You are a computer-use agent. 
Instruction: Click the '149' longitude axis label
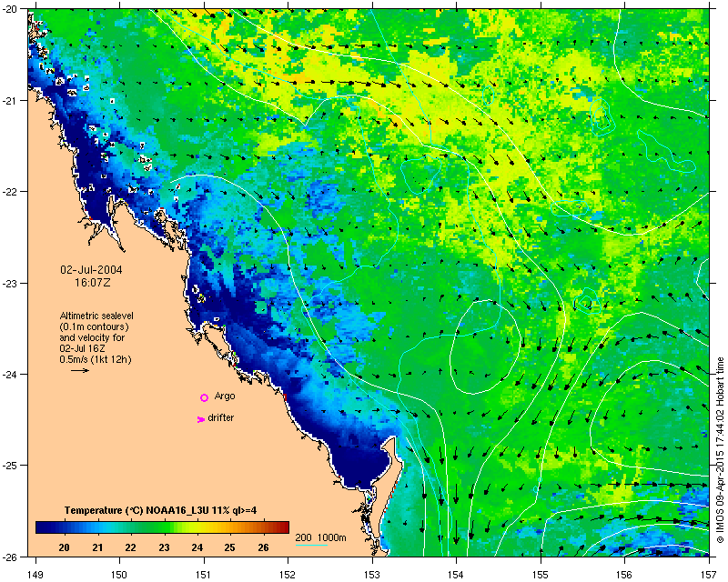35,575
